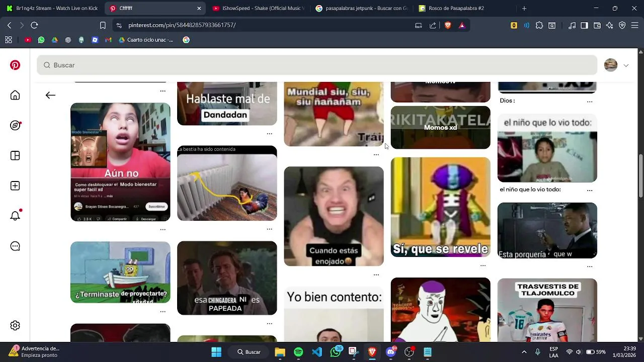Open more options under Cuando estás enojado pin

(376, 275)
